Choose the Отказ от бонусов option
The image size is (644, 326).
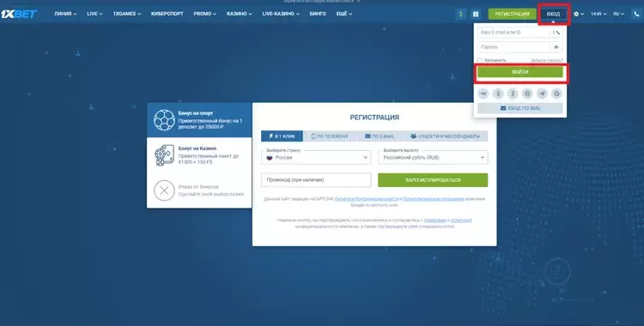(x=199, y=190)
